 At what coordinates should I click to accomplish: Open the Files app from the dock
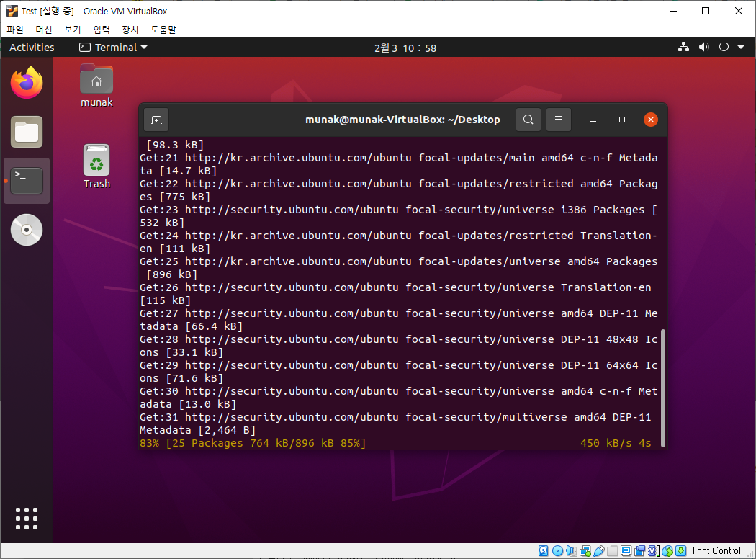[27, 132]
